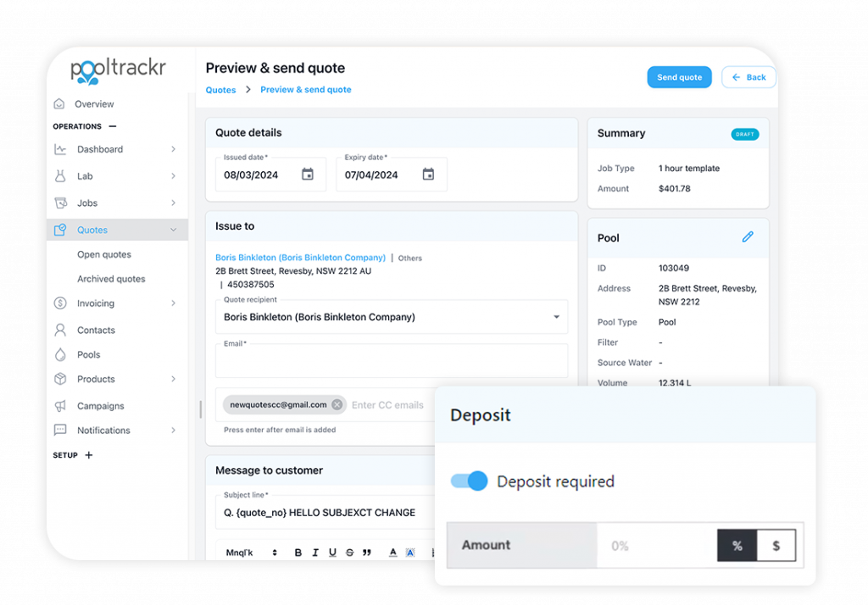Image resolution: width=868 pixels, height=606 pixels.
Task: Click the Pool edit pencil icon
Action: (x=748, y=236)
